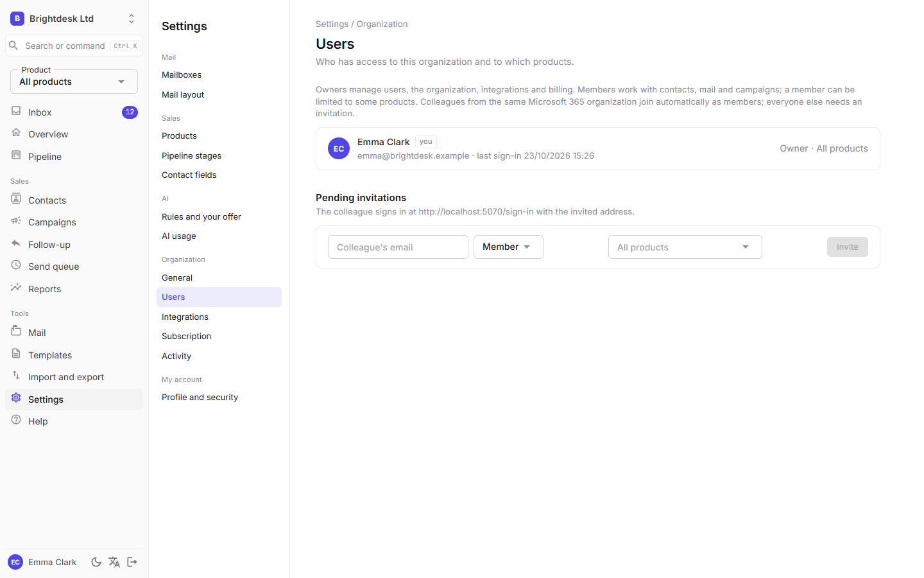The height and width of the screenshot is (578, 924).
Task: Change language with the translate icon
Action: [114, 562]
